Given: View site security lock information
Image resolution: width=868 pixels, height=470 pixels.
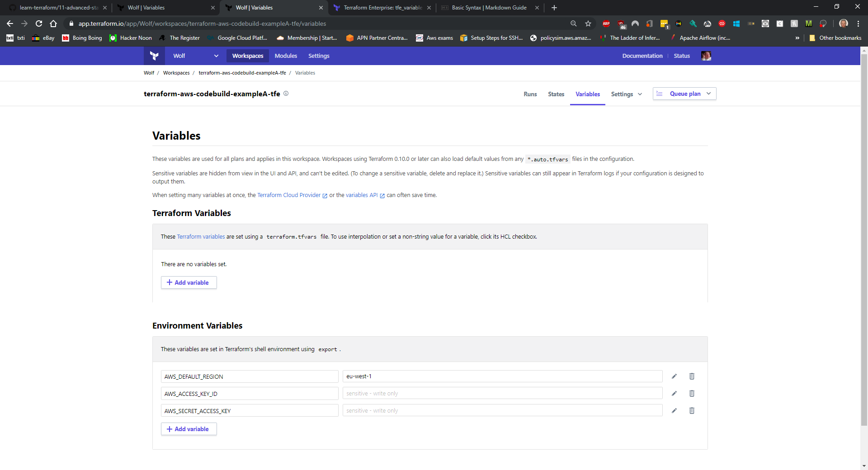Looking at the screenshot, I should pyautogui.click(x=71, y=23).
